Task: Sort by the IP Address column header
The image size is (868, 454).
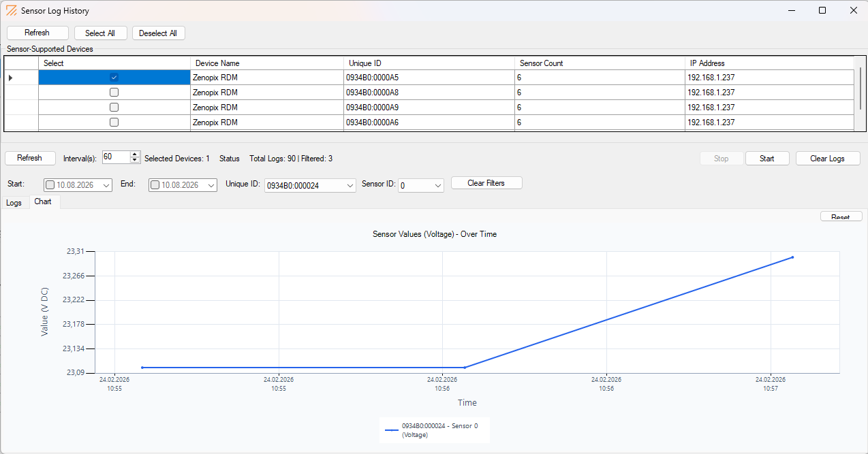Action: pos(769,63)
